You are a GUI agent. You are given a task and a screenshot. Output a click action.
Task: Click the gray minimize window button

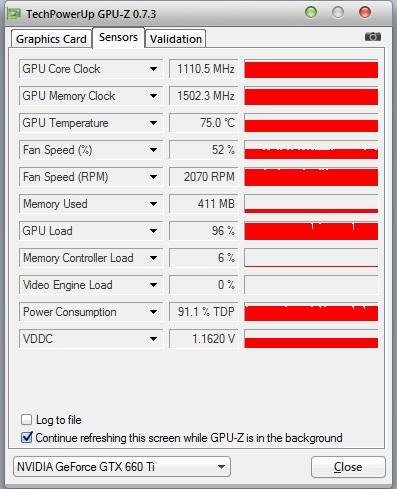338,12
